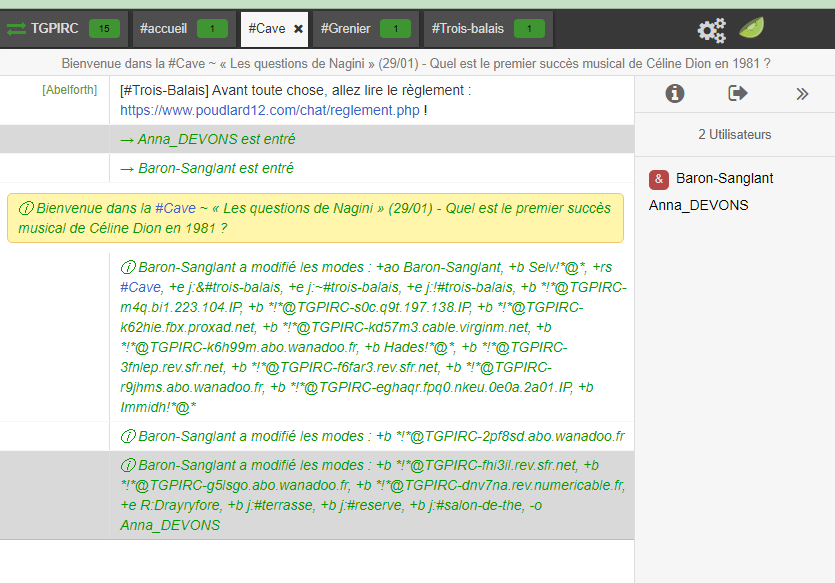
Task: Click 'Anna_DEVONS est entré' join message
Action: (x=208, y=139)
